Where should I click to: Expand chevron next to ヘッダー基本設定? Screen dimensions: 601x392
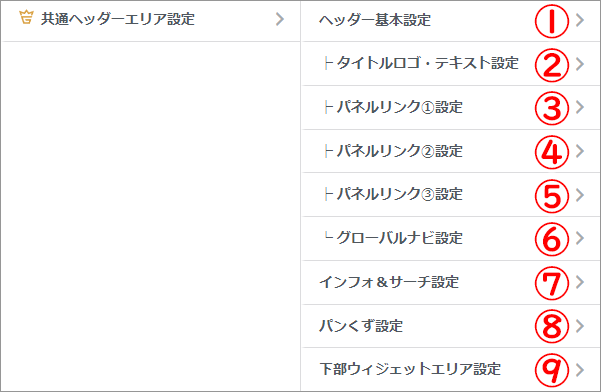pos(580,20)
